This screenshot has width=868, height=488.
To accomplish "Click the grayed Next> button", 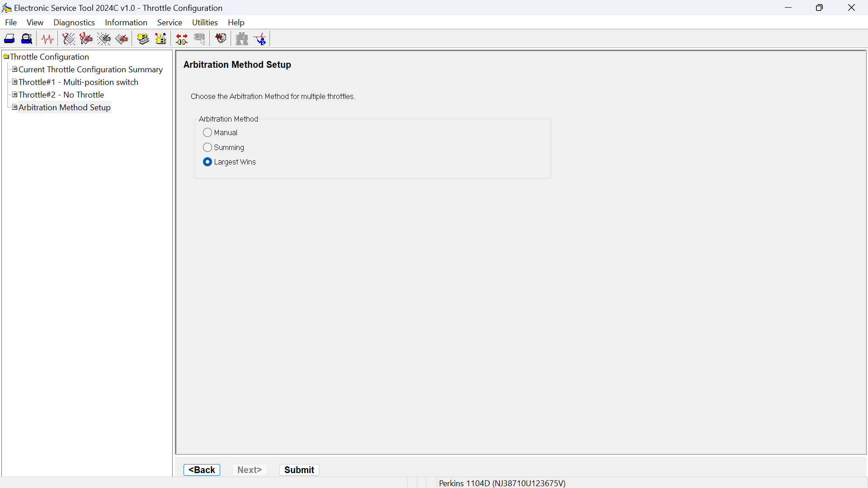I will [250, 470].
